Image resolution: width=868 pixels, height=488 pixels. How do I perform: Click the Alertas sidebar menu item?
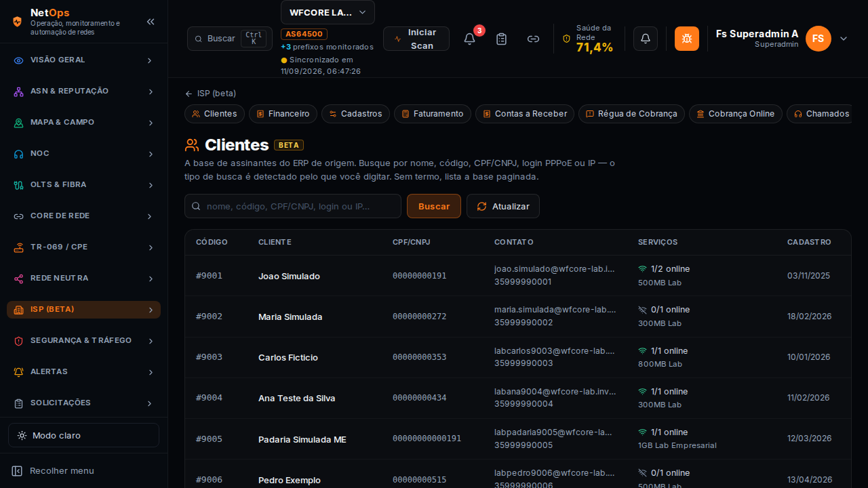tap(83, 372)
